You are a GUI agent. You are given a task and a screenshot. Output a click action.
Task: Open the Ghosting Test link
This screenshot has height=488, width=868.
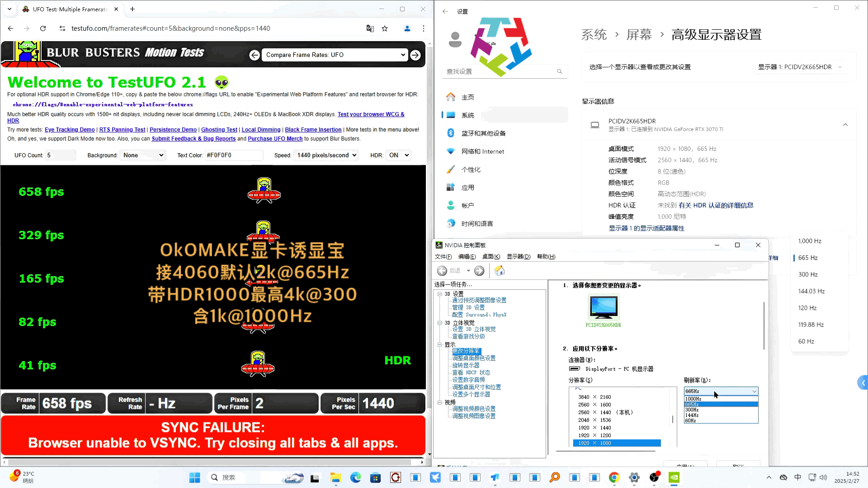[219, 130]
